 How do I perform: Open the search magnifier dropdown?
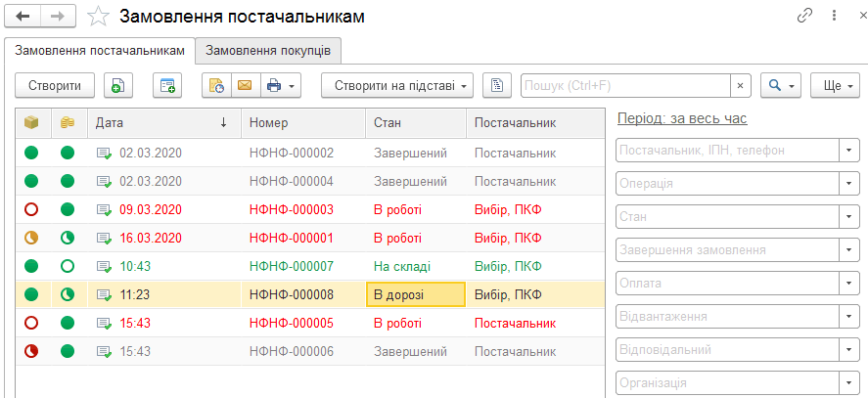click(x=781, y=86)
